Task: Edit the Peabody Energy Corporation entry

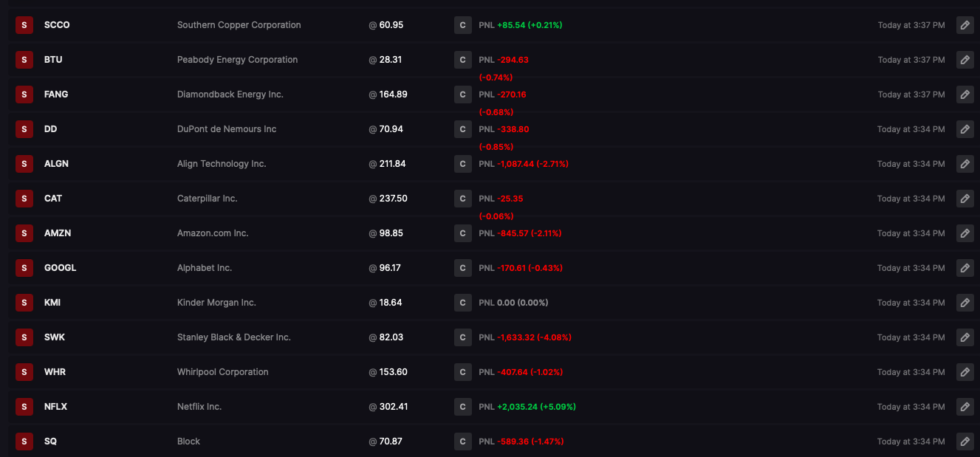Action: click(964, 60)
